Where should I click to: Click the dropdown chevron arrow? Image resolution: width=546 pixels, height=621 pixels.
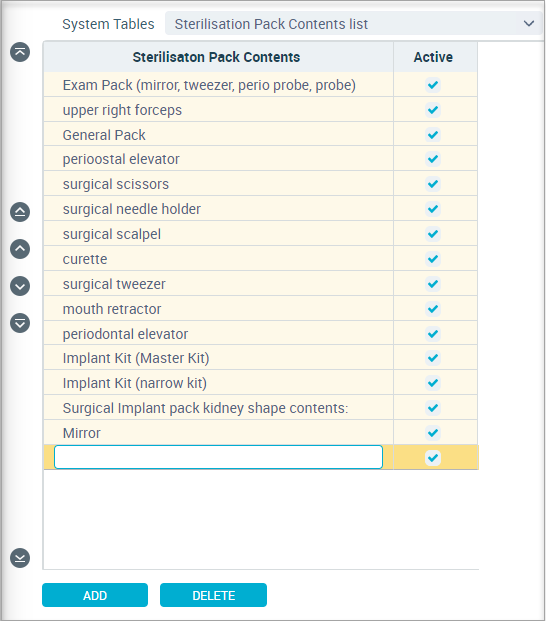tap(529, 24)
